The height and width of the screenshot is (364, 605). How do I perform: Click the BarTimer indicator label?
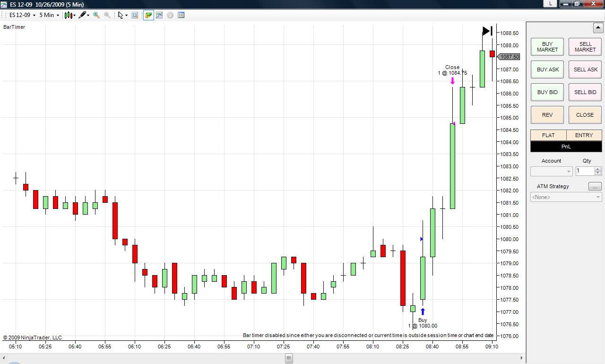point(14,27)
